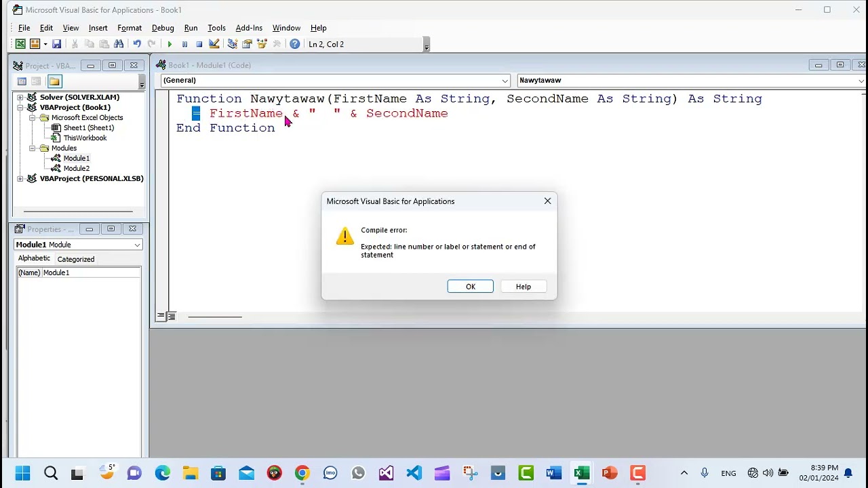This screenshot has height=488, width=868.
Task: Open the Project Explorer toolbar icon
Action: tap(233, 44)
